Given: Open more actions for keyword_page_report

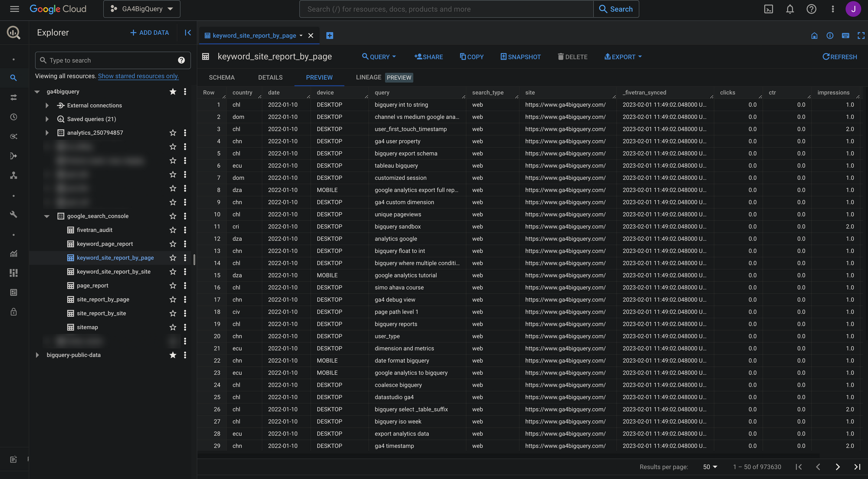Looking at the screenshot, I should click(185, 244).
